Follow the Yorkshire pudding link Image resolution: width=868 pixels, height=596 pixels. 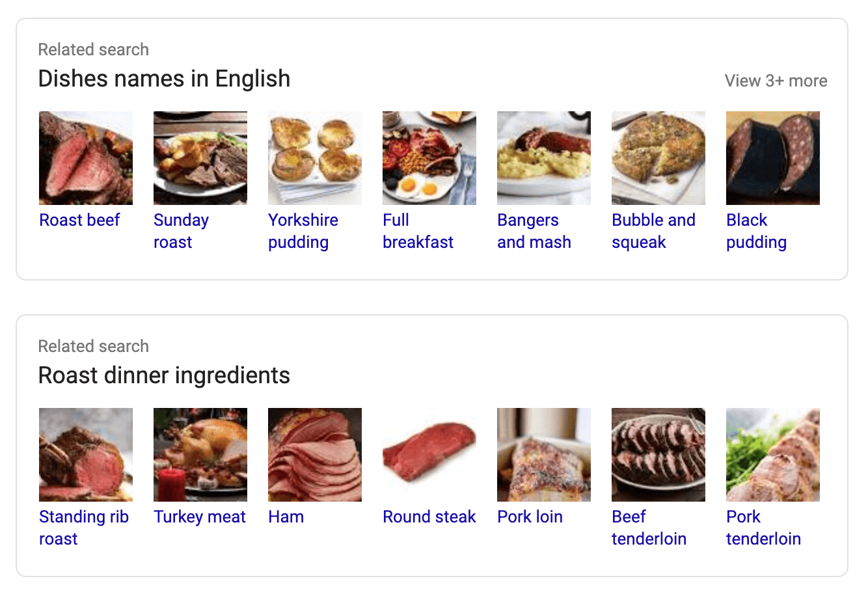pyautogui.click(x=303, y=231)
